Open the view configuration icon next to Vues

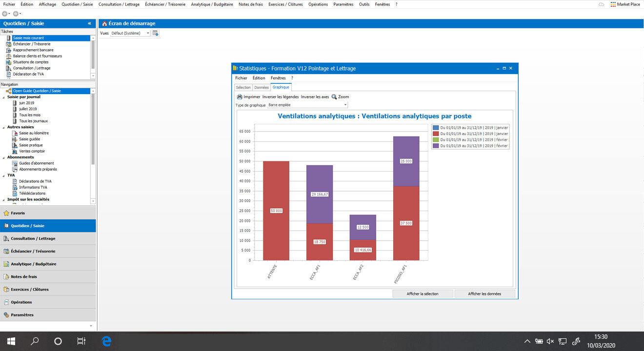point(156,33)
